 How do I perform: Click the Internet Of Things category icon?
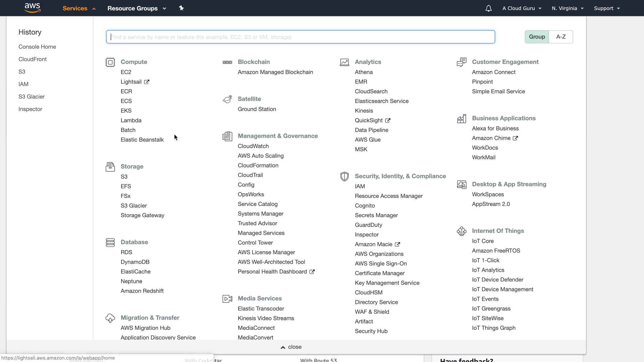pyautogui.click(x=462, y=231)
